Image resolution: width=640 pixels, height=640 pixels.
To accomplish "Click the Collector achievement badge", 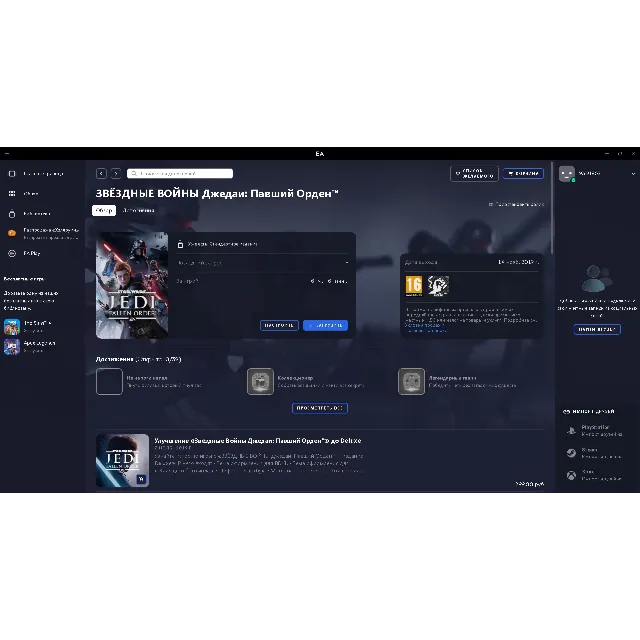I will click(260, 382).
